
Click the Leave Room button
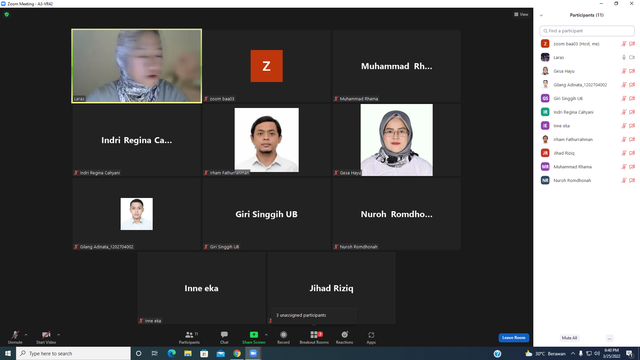pos(513,338)
